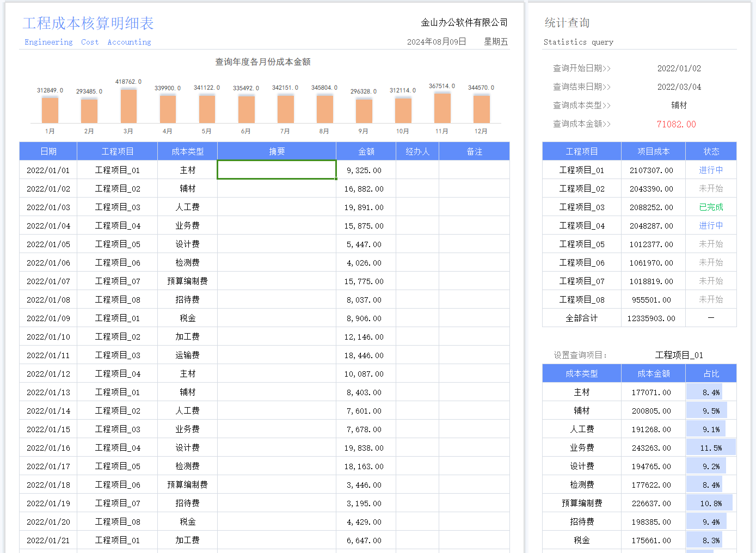Click the weekday cell 星期五
The height and width of the screenshot is (553, 756).
tap(496, 41)
